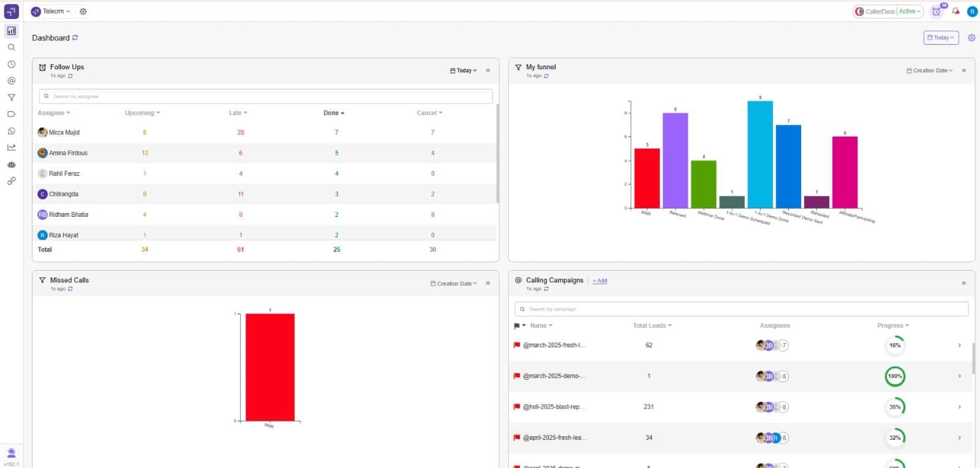
Task: Expand Creation Date dropdown in My funnel
Action: (x=930, y=70)
